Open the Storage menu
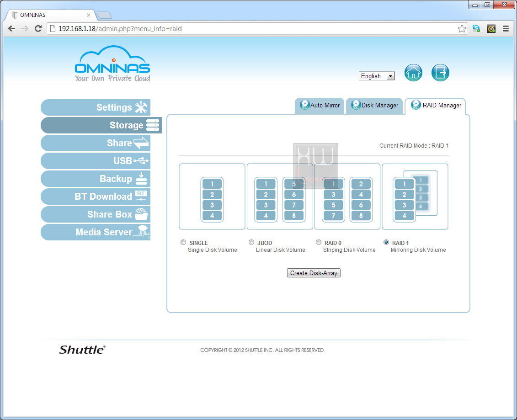517x420 pixels. coord(101,125)
